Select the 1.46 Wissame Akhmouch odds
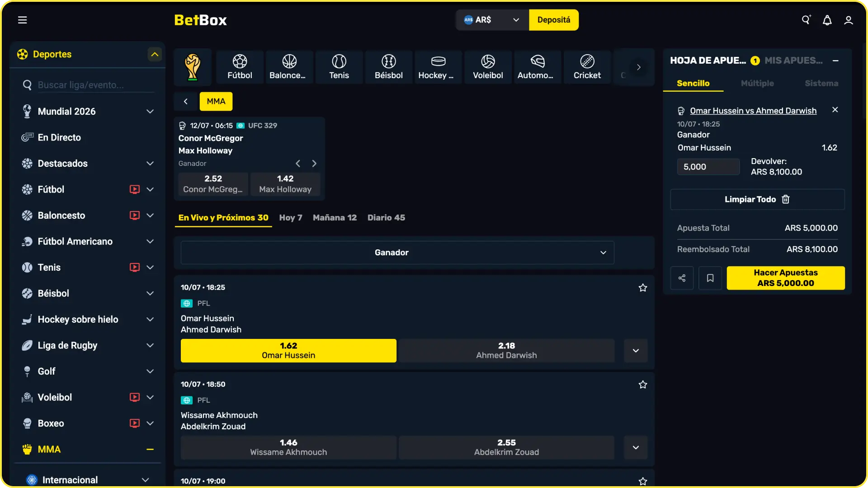The image size is (868, 488). click(288, 447)
